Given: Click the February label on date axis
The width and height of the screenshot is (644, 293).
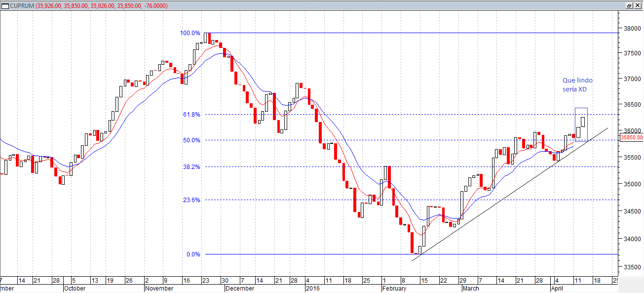Looking at the screenshot, I should [x=395, y=288].
